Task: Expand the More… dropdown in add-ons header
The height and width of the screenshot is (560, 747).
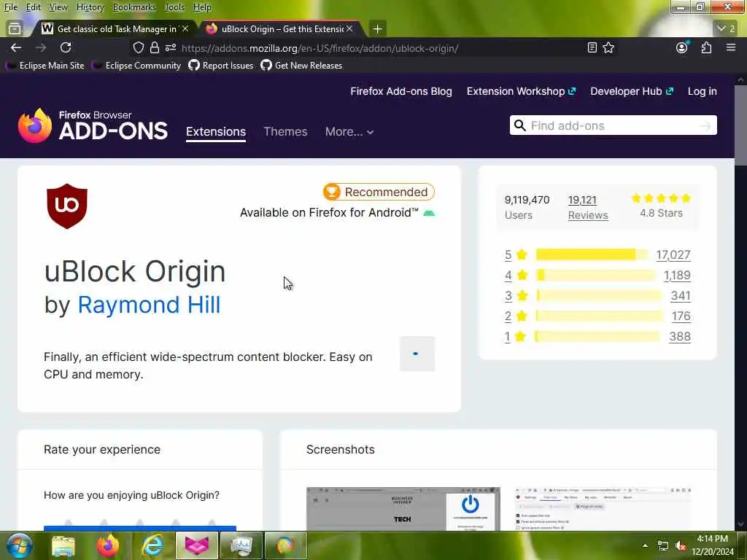Action: 349,131
